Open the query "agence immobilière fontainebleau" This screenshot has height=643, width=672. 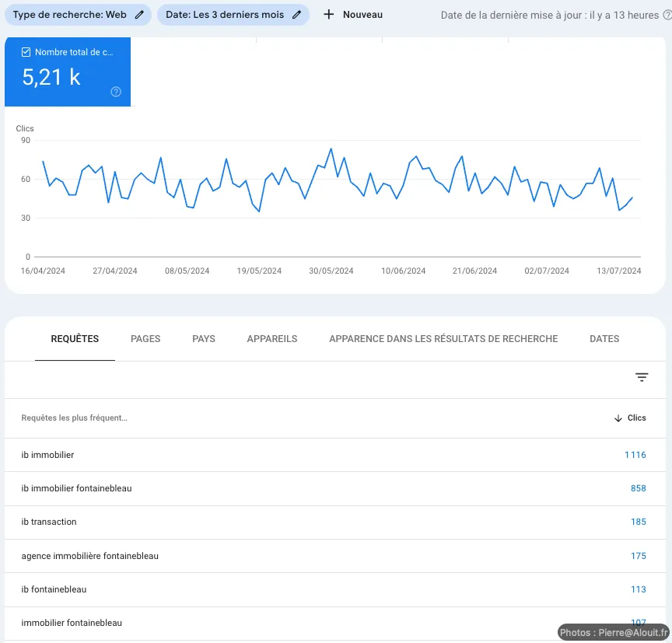pyautogui.click(x=89, y=556)
